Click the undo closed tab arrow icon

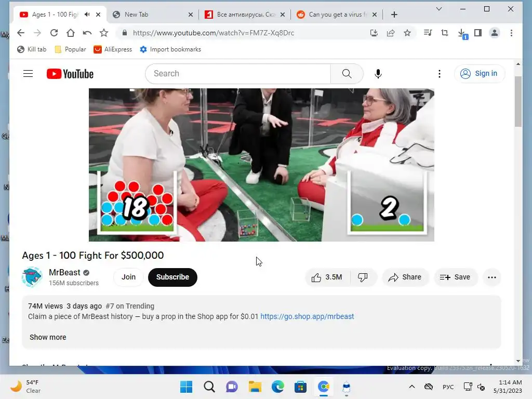click(x=87, y=33)
